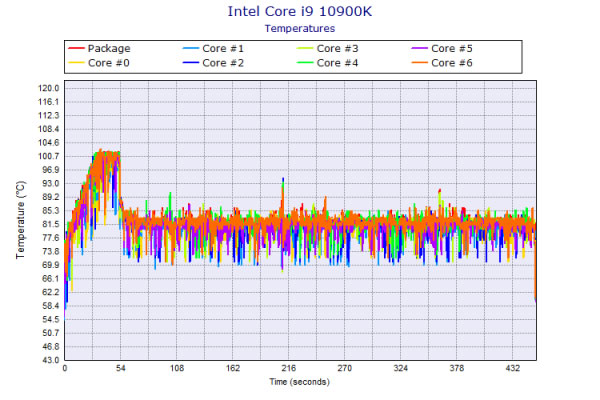600x400 pixels.
Task: Click the 270 x-axis tick label
Action: coord(344,368)
